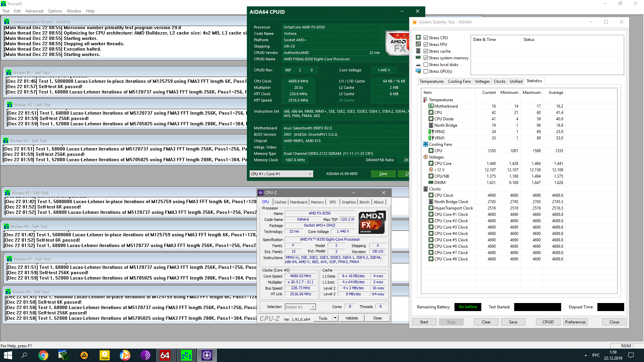Open the yellow Player taskbar icon
Image resolution: width=644 pixels, height=362 pixels.
pos(105,355)
